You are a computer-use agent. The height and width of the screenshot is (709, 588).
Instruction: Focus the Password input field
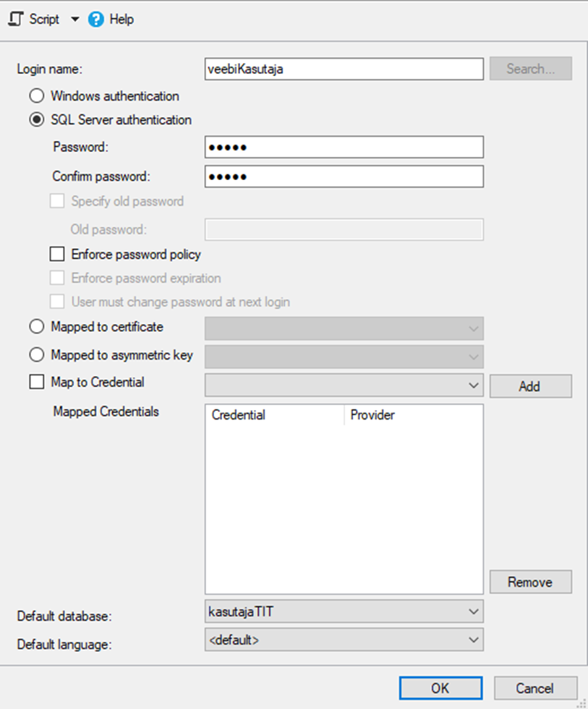[x=344, y=147]
